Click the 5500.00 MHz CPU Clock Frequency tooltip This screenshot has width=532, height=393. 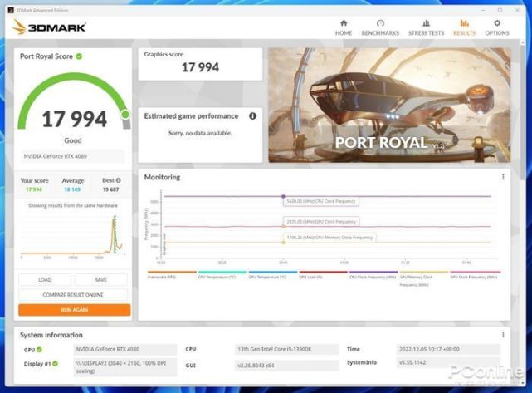click(321, 201)
